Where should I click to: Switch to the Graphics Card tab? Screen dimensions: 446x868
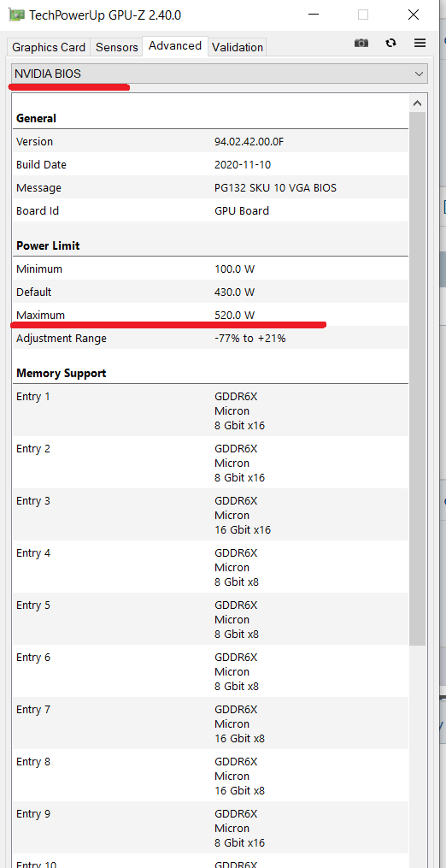[49, 47]
